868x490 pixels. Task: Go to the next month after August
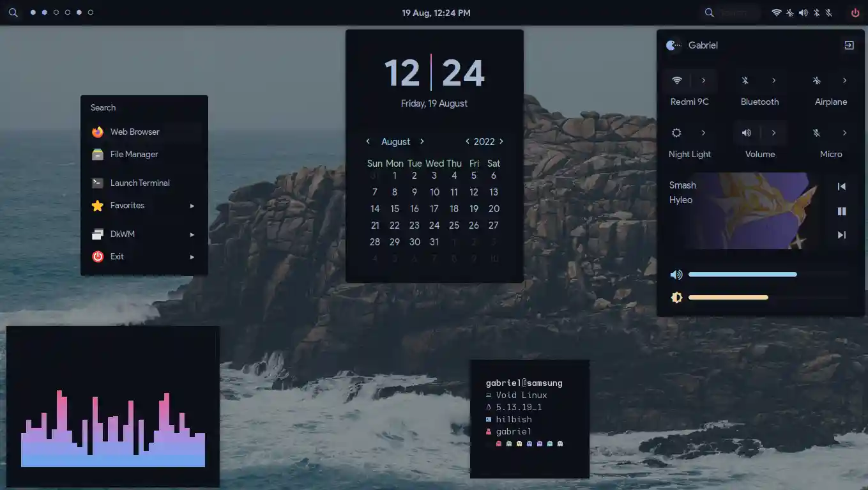point(422,141)
